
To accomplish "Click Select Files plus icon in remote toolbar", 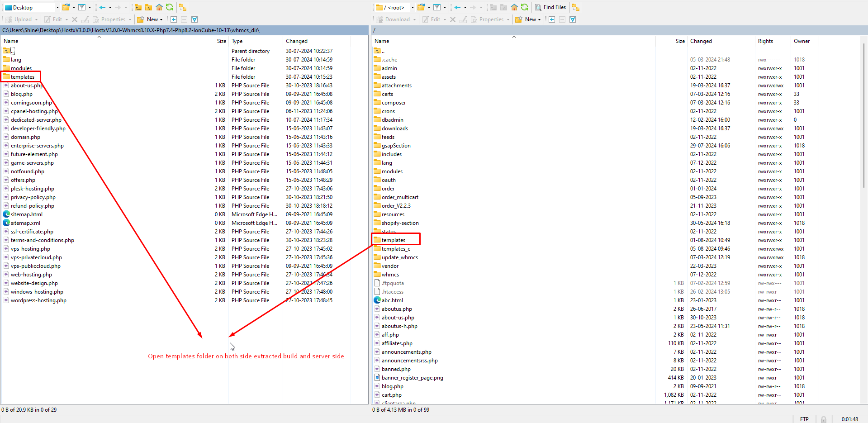I will [552, 19].
